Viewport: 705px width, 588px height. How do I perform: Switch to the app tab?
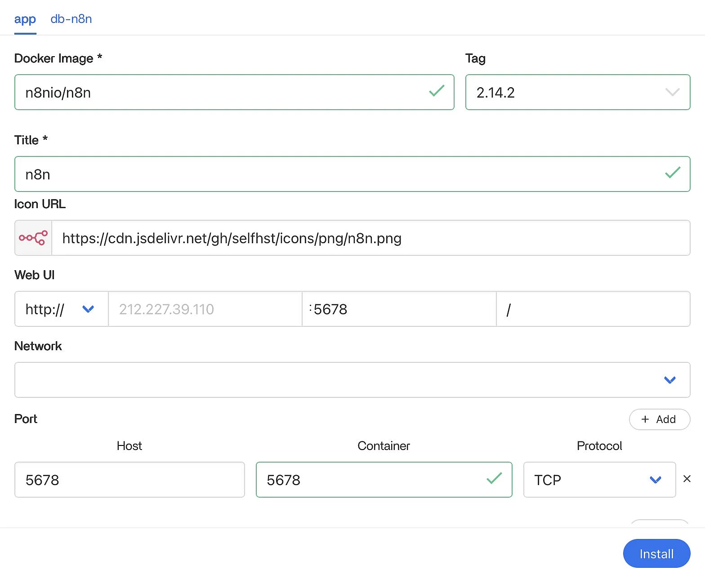click(25, 19)
